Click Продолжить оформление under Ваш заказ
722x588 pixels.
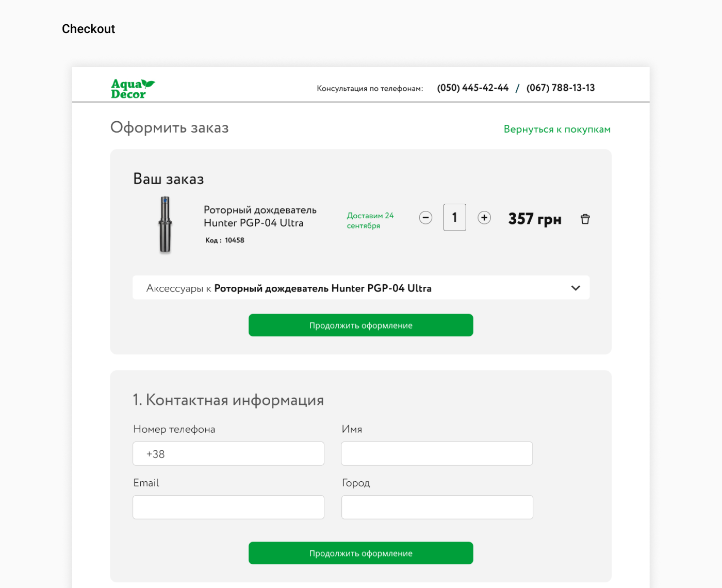pyautogui.click(x=361, y=325)
